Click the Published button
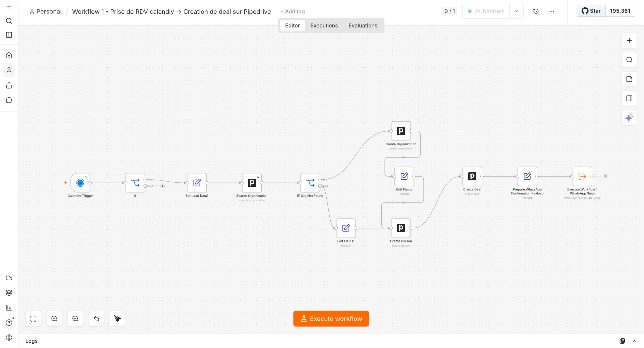644x348 pixels. (486, 11)
